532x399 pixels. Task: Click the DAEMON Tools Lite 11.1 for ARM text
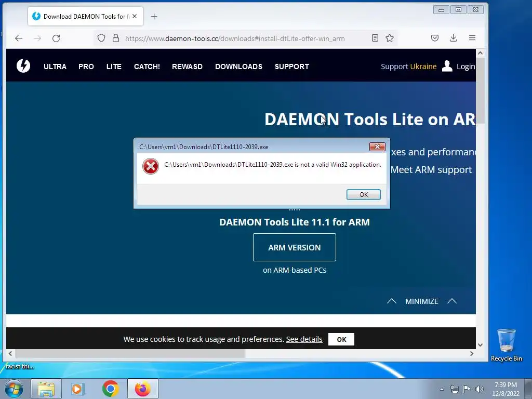[x=295, y=222]
